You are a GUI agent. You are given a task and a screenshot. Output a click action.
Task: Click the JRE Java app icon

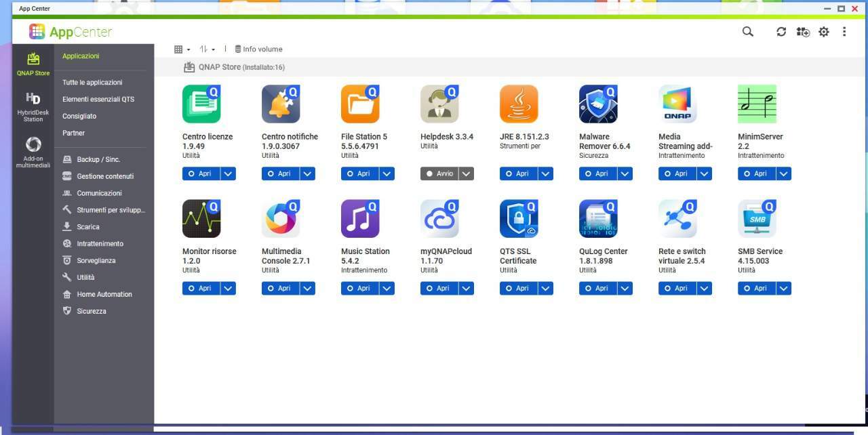click(519, 104)
